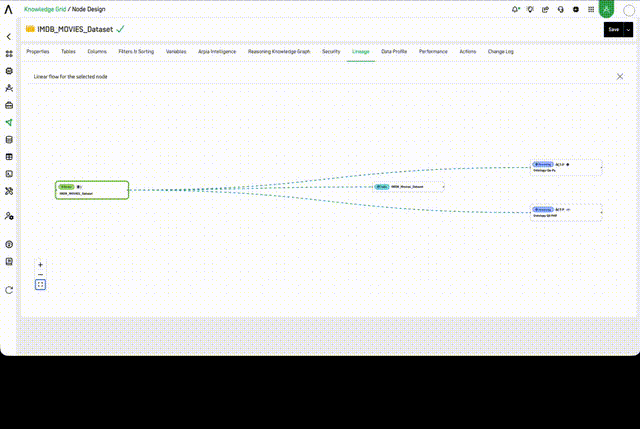Open the chip-shaped sidebar icon below the four-squares icon
This screenshot has width=640, height=429.
9,71
